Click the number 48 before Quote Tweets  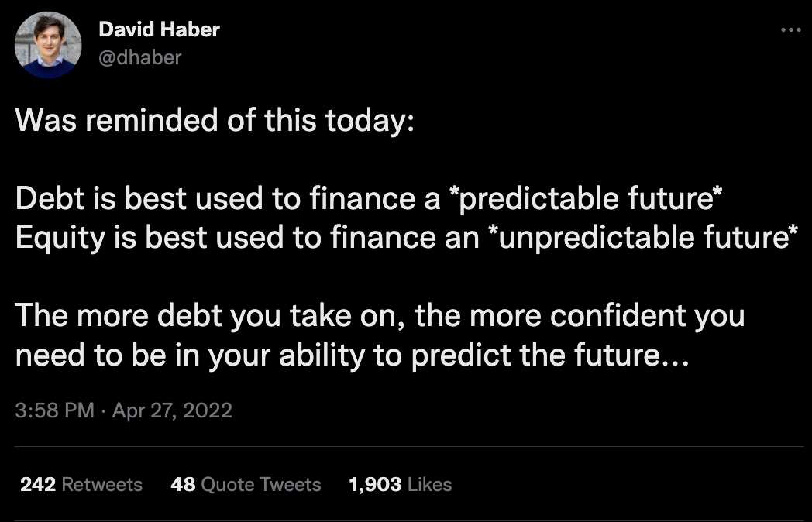click(x=183, y=484)
